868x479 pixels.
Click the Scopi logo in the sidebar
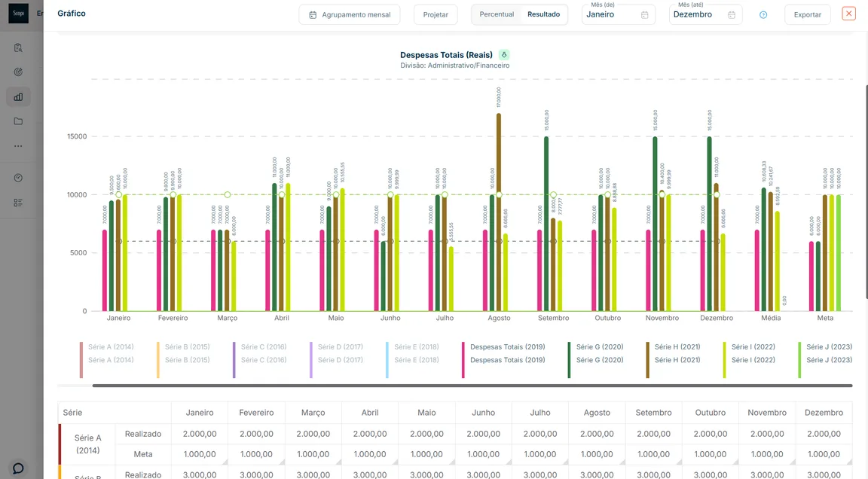tap(18, 14)
